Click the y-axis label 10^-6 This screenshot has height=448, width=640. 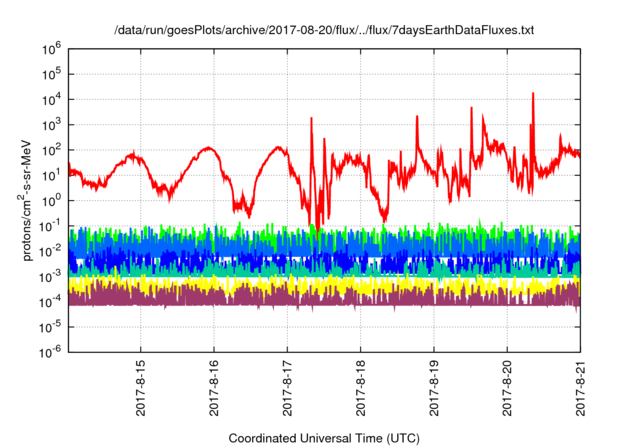click(50, 352)
